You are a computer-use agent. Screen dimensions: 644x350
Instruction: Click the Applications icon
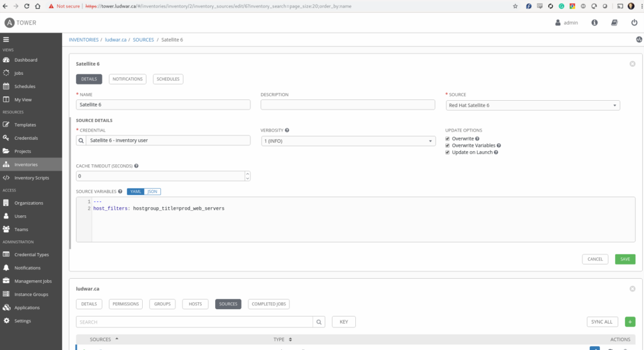(6, 307)
